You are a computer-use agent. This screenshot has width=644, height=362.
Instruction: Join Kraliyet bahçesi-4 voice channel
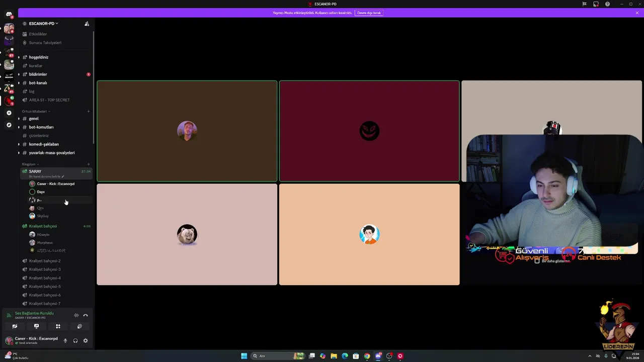(x=45, y=278)
